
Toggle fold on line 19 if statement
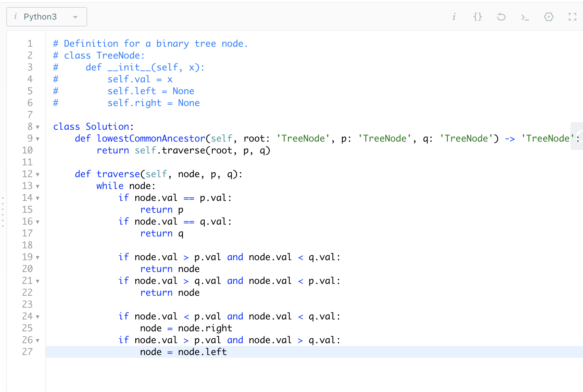[38, 257]
